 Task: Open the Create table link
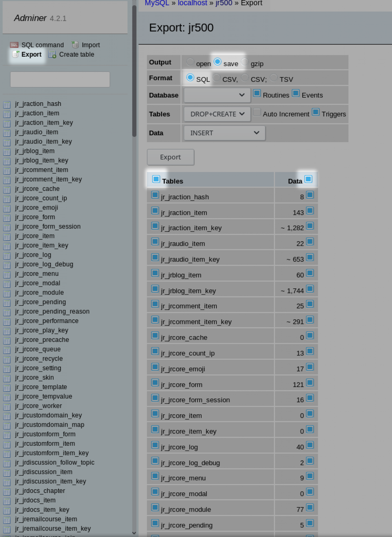[x=77, y=54]
